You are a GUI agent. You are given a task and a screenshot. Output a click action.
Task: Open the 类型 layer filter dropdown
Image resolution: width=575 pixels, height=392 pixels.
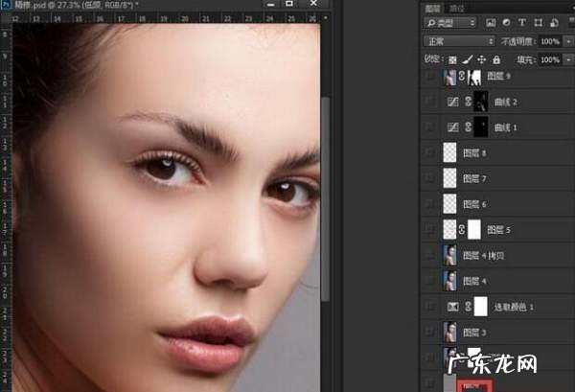[450, 23]
